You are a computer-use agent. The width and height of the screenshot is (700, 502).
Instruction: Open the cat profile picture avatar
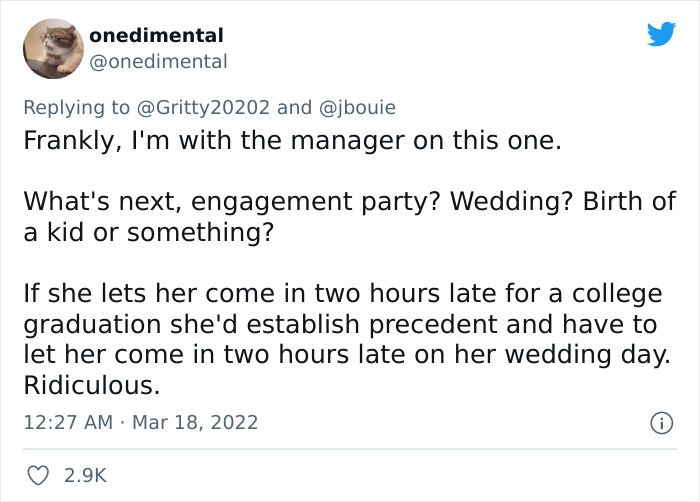point(51,48)
